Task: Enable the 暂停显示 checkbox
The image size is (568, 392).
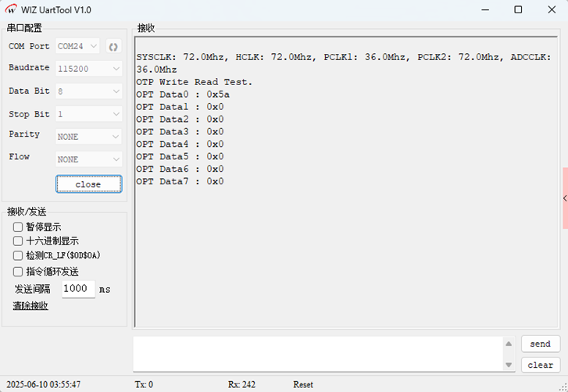Action: pyautogui.click(x=18, y=226)
